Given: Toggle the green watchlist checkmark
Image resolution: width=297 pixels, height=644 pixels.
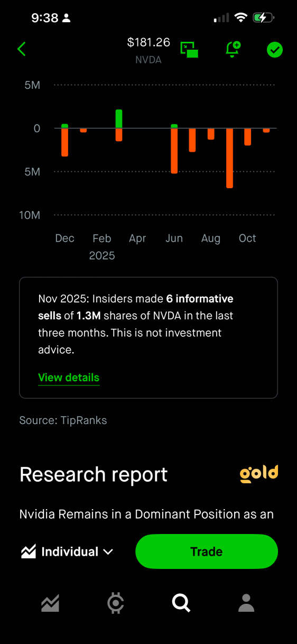Looking at the screenshot, I should tap(275, 50).
